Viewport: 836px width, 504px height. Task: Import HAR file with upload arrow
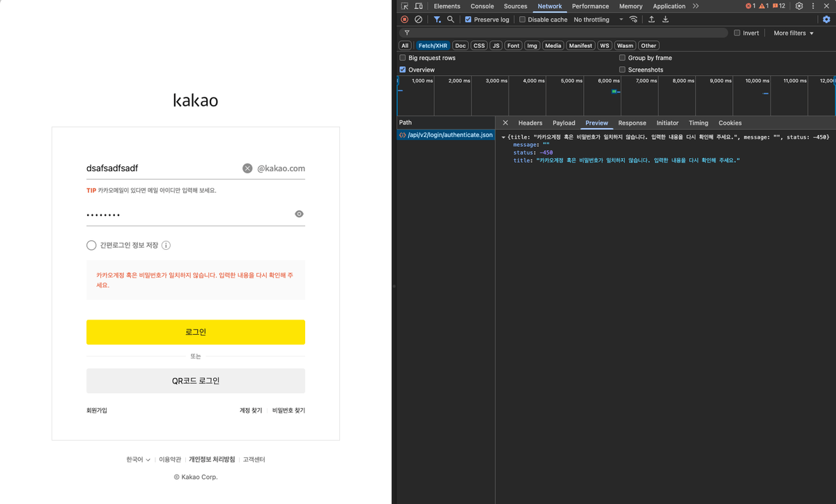[651, 19]
